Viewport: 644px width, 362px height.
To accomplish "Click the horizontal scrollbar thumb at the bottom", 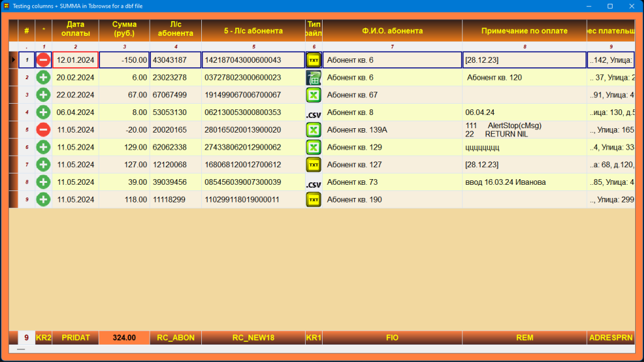I will tap(21, 349).
